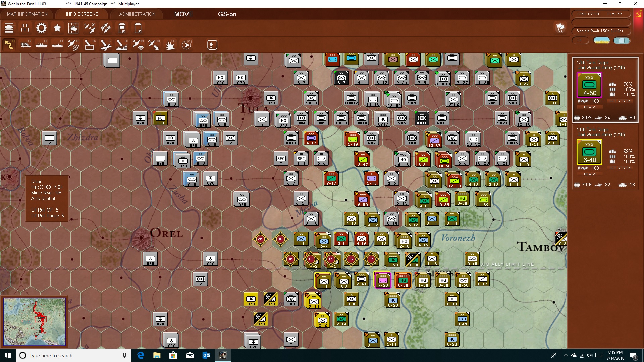The image size is (644, 362).
Task: Select F2 Rail movement mode
Action: click(x=25, y=45)
